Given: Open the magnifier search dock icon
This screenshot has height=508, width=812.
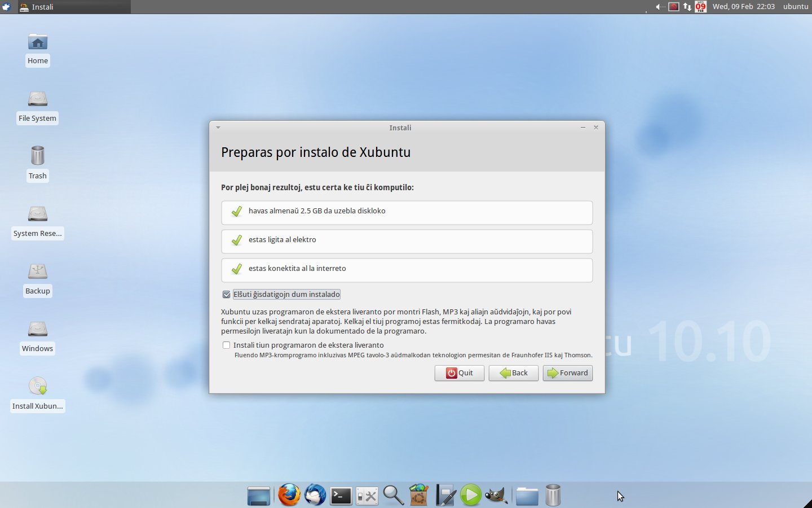Looking at the screenshot, I should point(393,495).
